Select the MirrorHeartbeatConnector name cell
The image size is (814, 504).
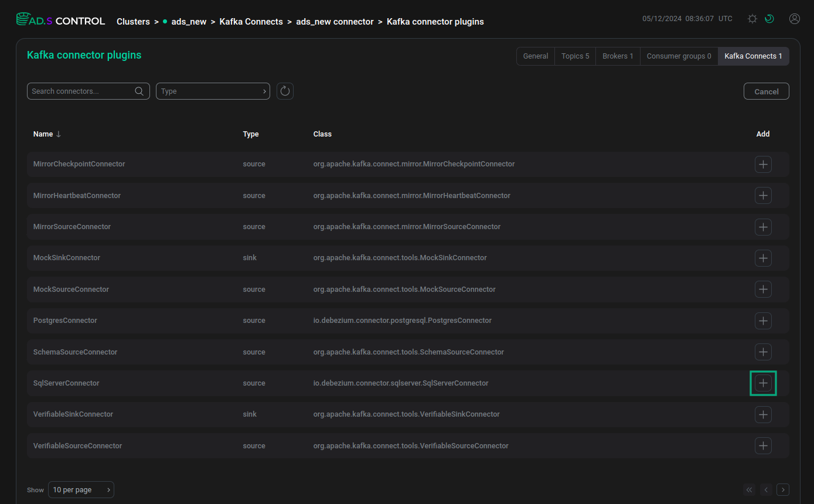tap(77, 196)
